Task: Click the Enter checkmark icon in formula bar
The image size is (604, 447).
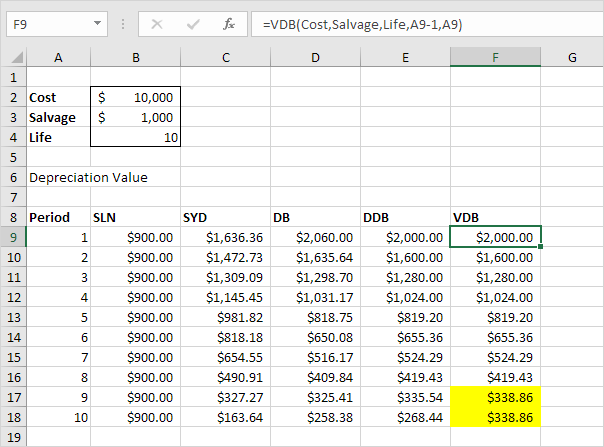Action: pos(193,22)
